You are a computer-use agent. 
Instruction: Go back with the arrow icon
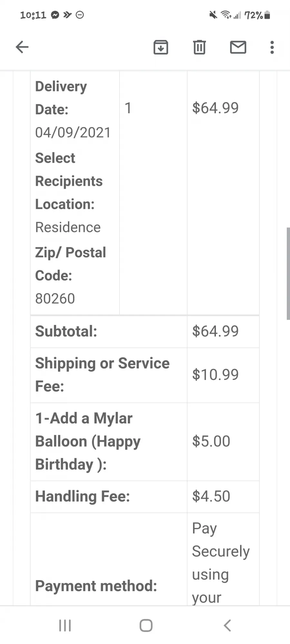(x=22, y=47)
